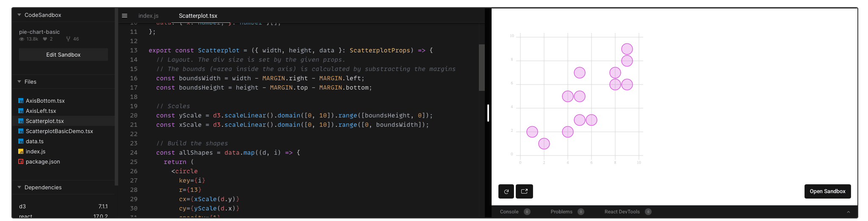Open preview in new window icon

(524, 191)
